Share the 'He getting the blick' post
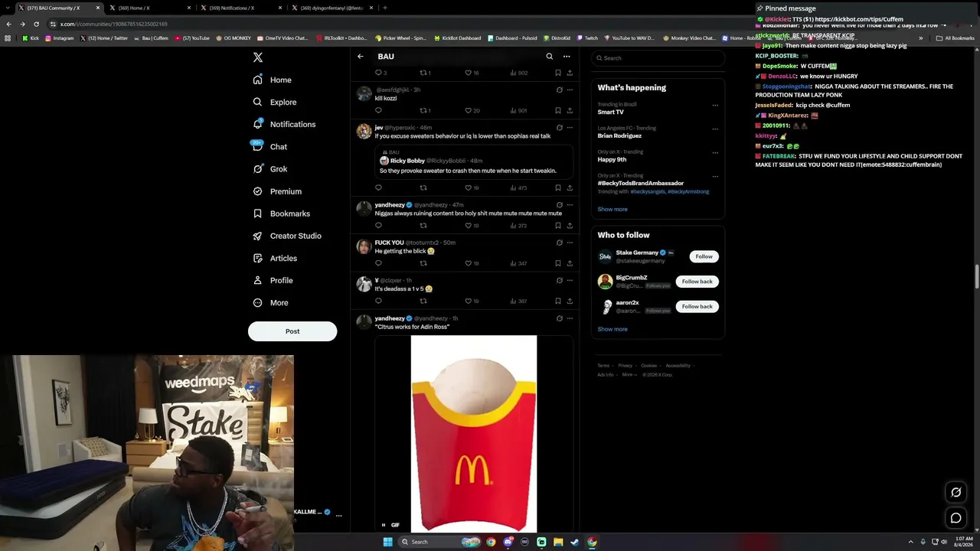 point(570,263)
